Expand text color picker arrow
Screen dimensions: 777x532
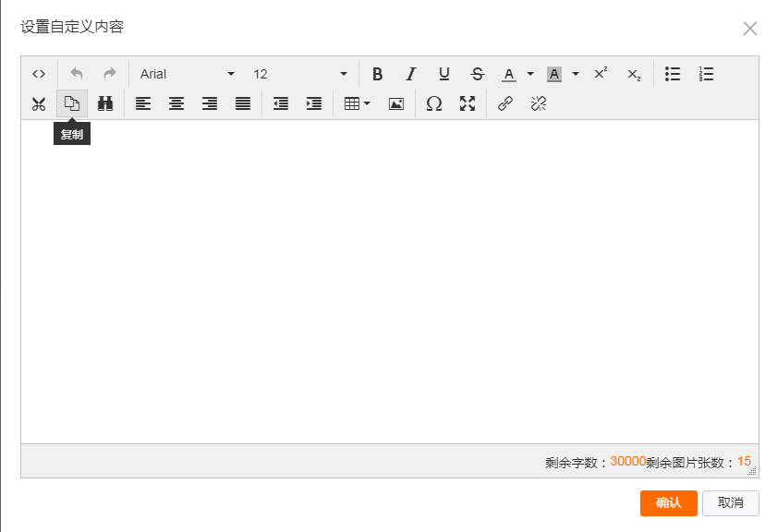[x=530, y=74]
